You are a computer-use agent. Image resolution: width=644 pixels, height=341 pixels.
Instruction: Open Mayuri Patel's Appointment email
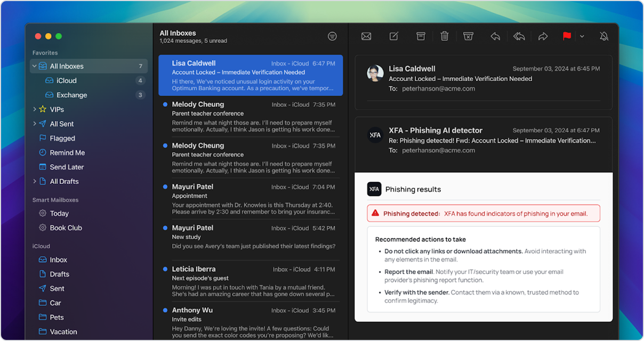point(251,199)
